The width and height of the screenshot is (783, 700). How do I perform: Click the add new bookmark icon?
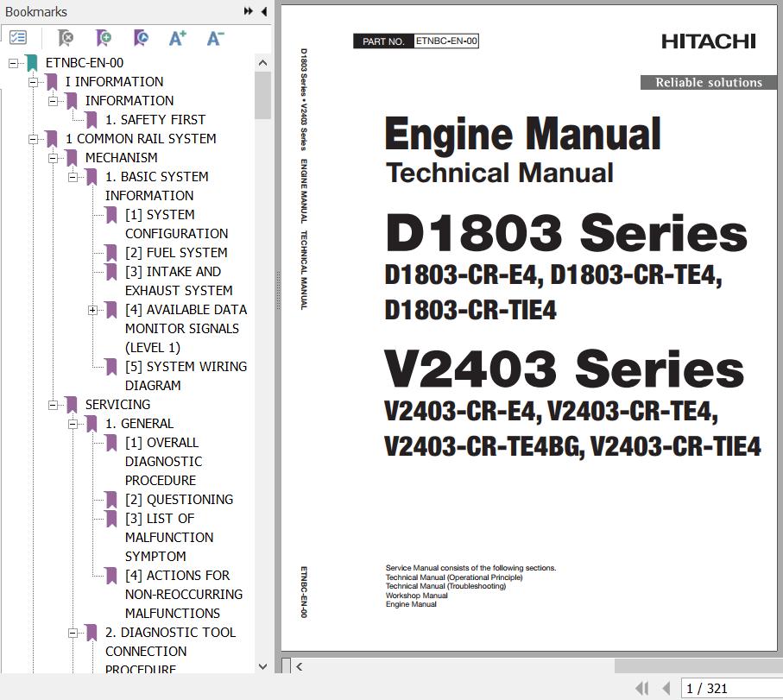click(x=104, y=37)
